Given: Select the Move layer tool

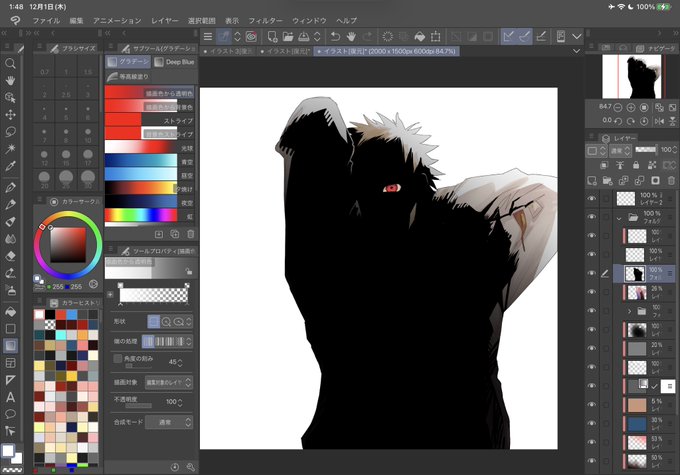Looking at the screenshot, I should 10,115.
